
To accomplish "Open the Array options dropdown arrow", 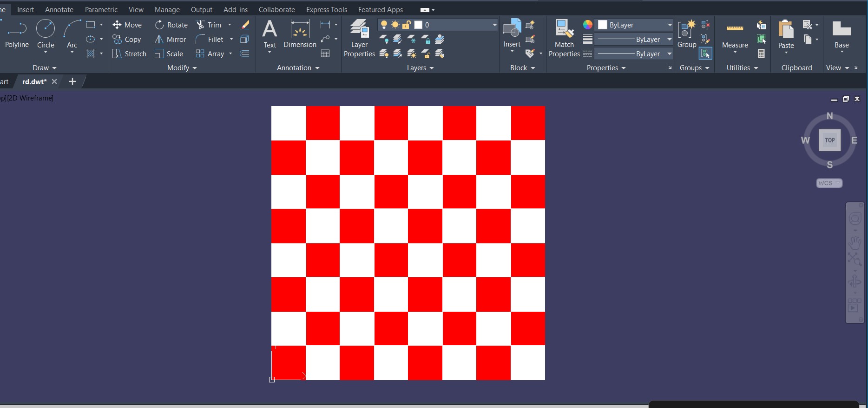I will click(230, 54).
